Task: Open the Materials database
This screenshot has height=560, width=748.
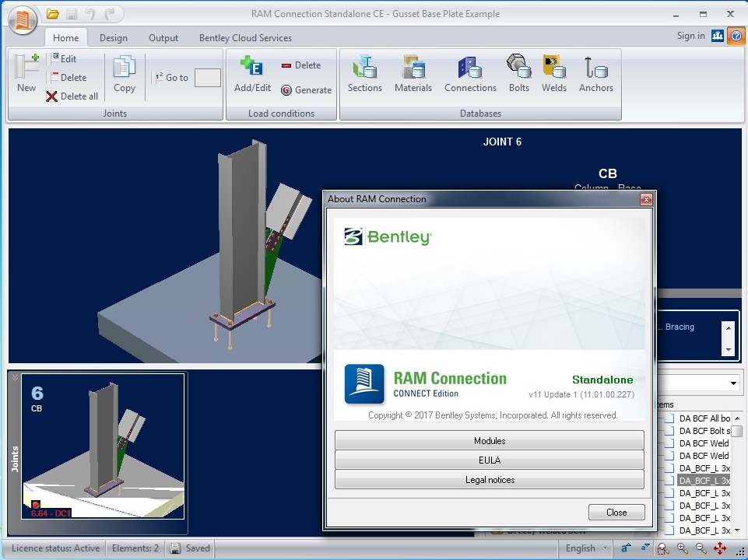Action: click(413, 73)
